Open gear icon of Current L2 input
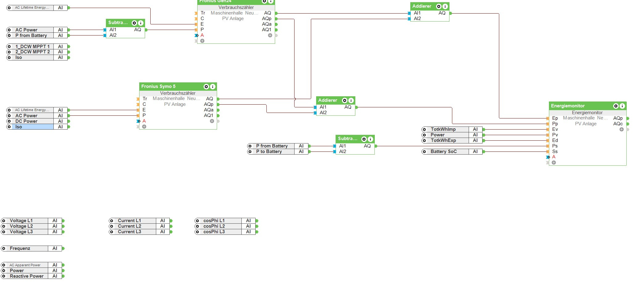 [x=111, y=226]
